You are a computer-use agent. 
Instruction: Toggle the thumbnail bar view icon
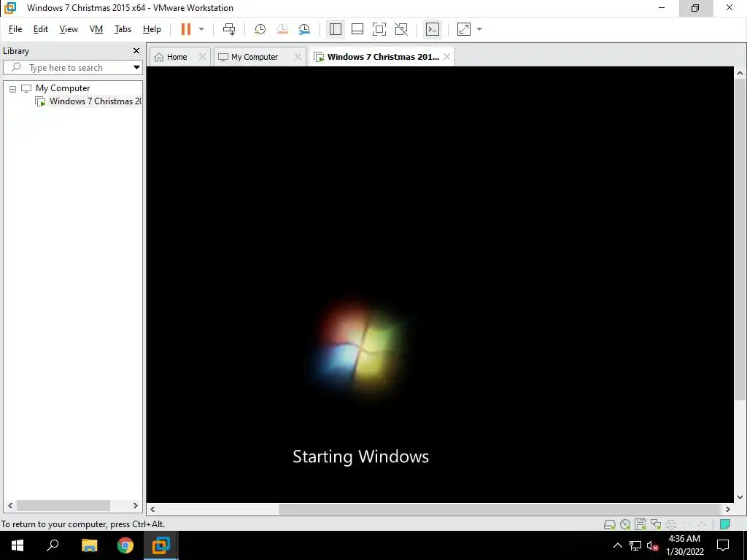pyautogui.click(x=357, y=29)
